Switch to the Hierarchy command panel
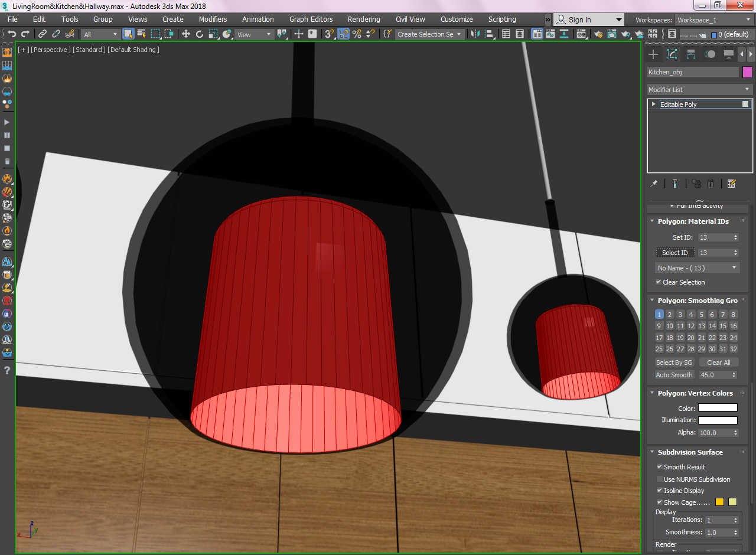Viewport: 756px width, 555px height. 690,54
